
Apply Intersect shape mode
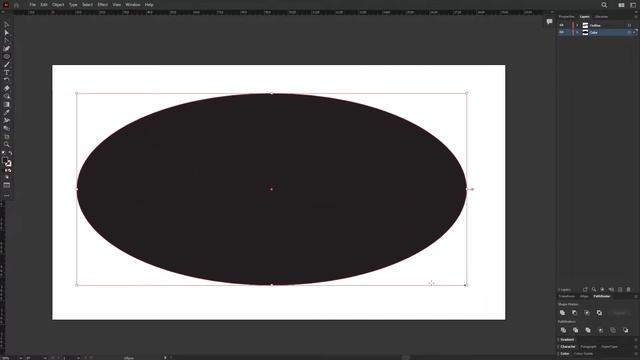[587, 313]
